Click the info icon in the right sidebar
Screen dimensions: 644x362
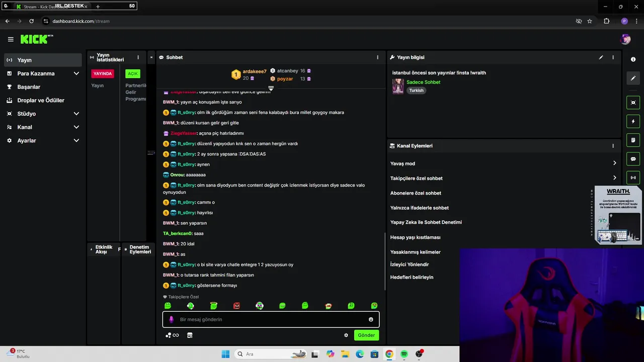633,59
